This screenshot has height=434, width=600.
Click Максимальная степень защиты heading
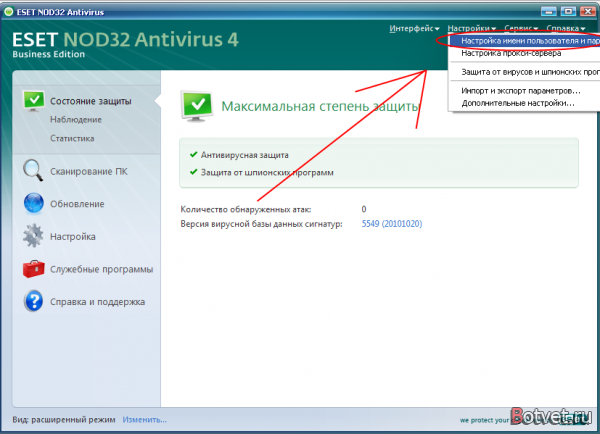[320, 106]
